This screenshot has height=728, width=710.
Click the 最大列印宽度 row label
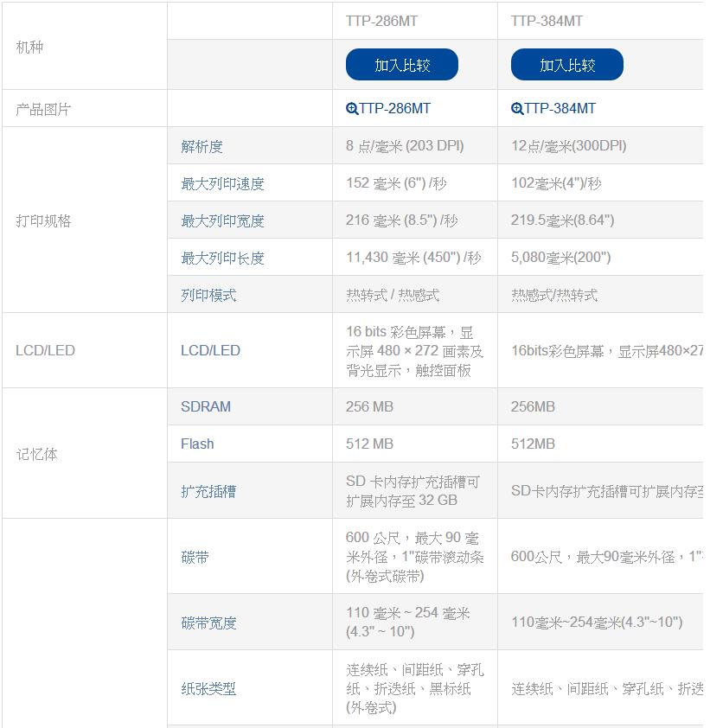click(x=222, y=221)
